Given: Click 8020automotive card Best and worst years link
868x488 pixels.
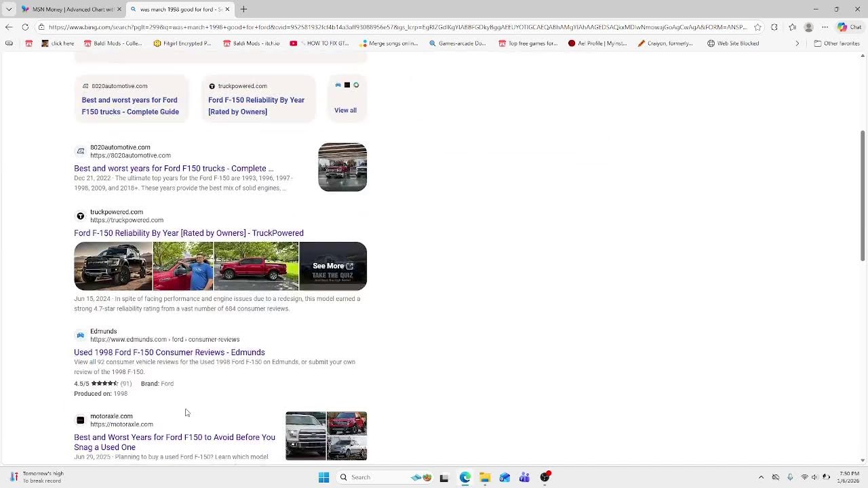Looking at the screenshot, I should click(x=130, y=106).
